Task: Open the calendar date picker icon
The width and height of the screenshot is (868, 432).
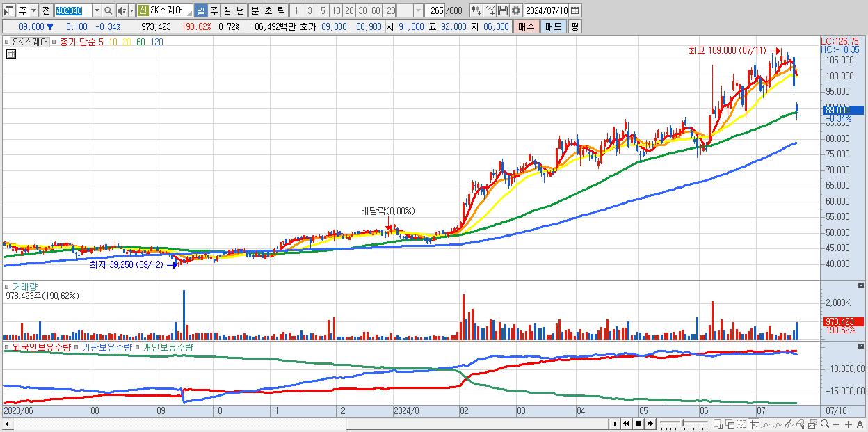Action: 574,10
